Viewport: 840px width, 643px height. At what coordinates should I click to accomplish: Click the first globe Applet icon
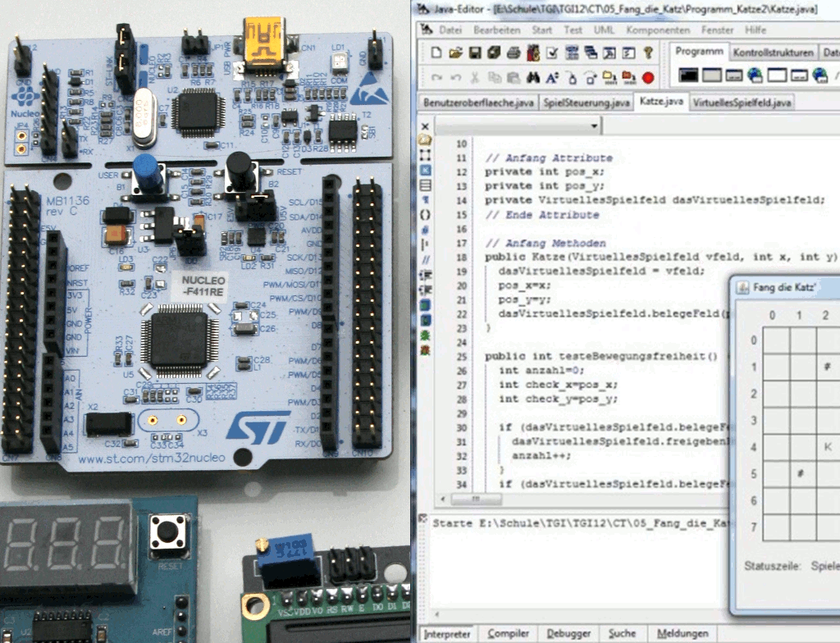[x=755, y=75]
